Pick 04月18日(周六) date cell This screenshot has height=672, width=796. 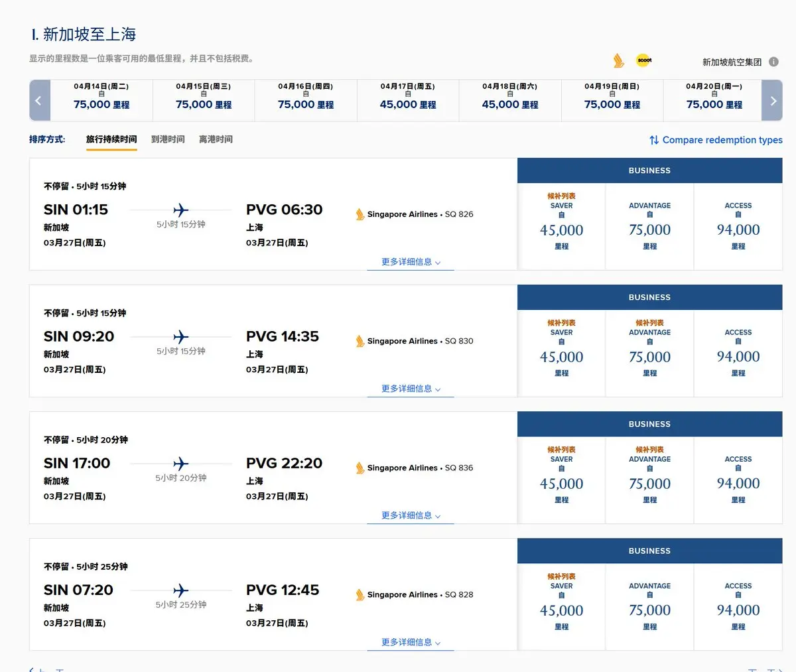[x=509, y=100]
